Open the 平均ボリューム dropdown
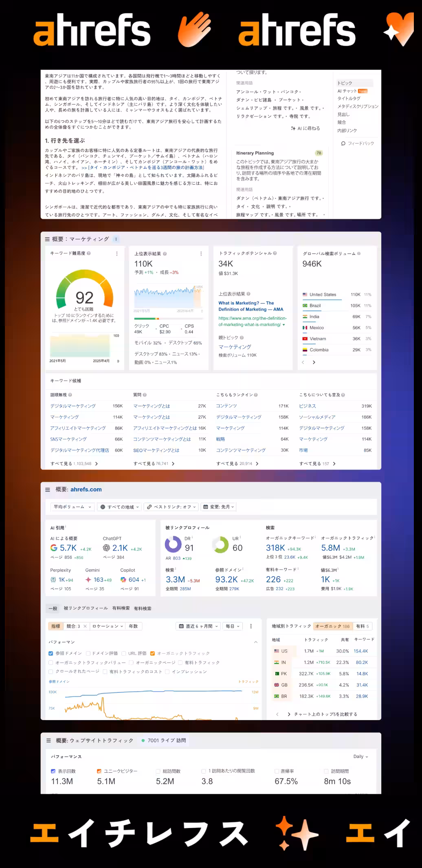422x868 pixels. pos(72,507)
